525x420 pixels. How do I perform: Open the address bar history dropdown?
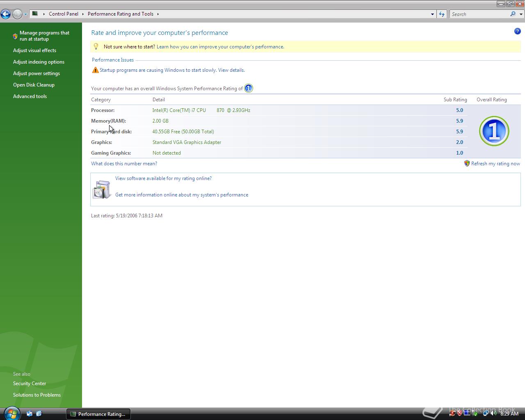(432, 14)
